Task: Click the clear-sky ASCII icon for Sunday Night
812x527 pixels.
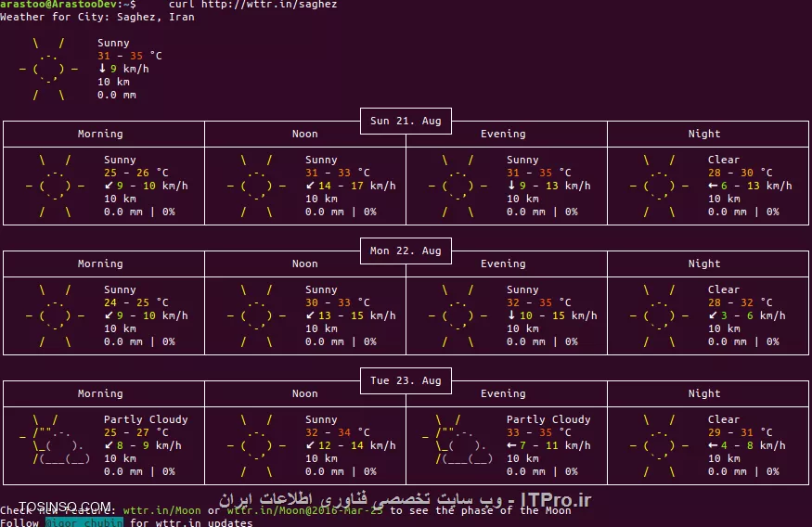Action: tap(659, 186)
